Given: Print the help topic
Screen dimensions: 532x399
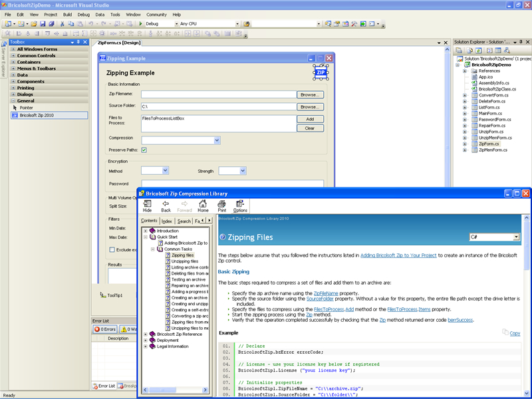Looking at the screenshot, I should 221,206.
